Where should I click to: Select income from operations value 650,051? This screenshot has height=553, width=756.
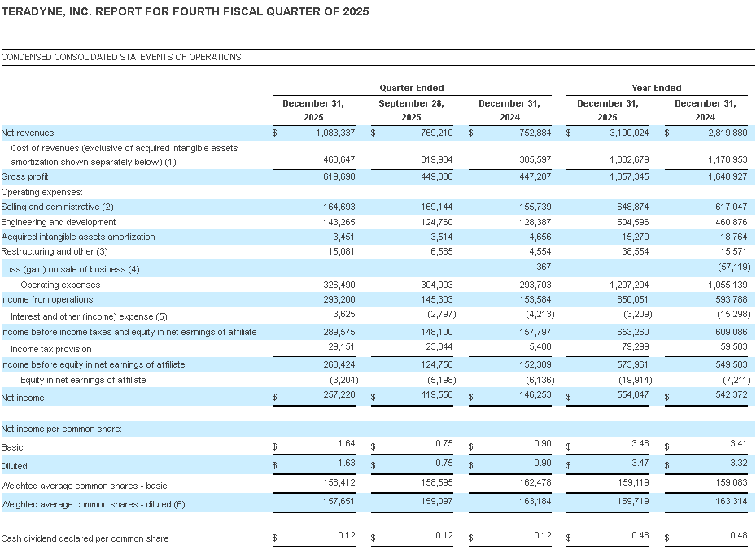(633, 299)
